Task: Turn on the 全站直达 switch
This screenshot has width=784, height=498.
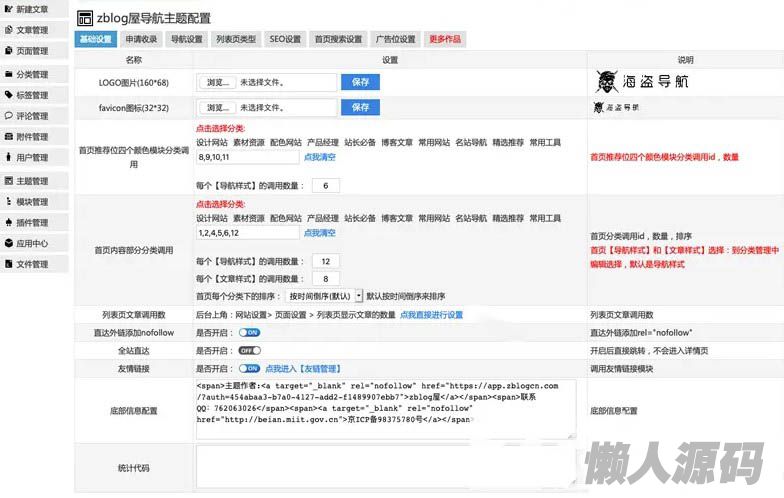Action: [x=250, y=350]
